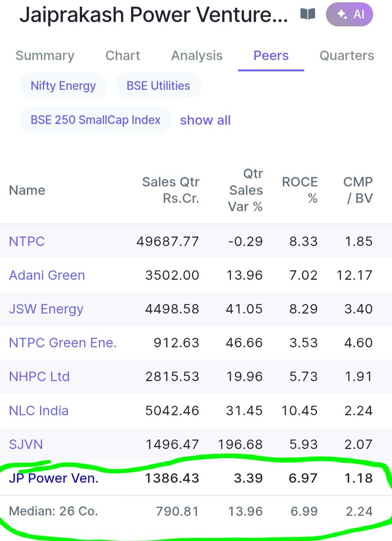Click JP Power ROCE value 6.97
Viewport: 392px width, 541px height.
tap(304, 478)
